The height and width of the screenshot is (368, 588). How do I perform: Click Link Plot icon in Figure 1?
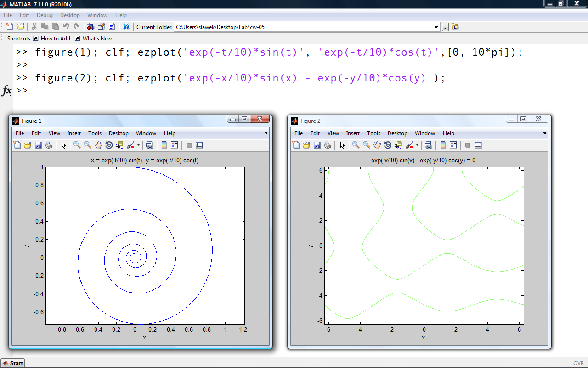tap(149, 145)
